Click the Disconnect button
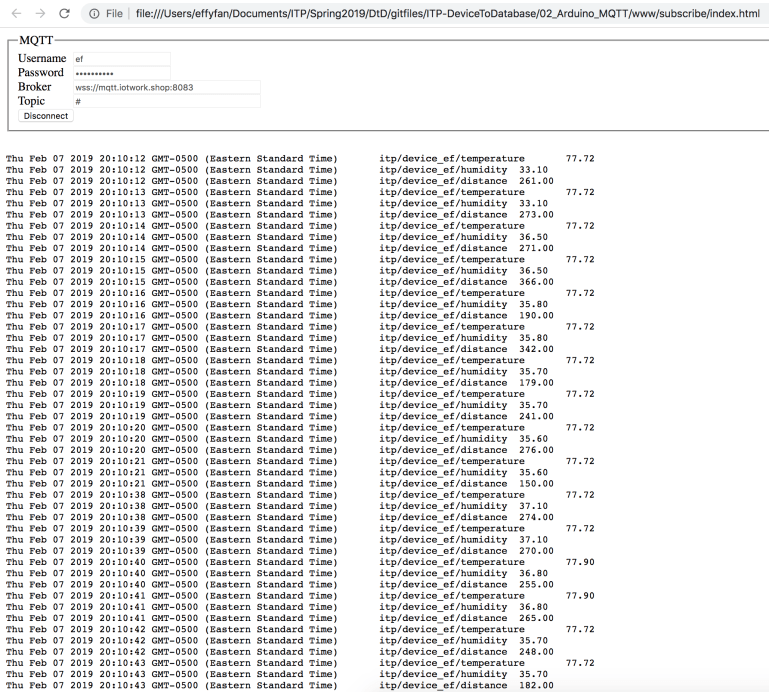The image size is (769, 692). click(x=46, y=116)
